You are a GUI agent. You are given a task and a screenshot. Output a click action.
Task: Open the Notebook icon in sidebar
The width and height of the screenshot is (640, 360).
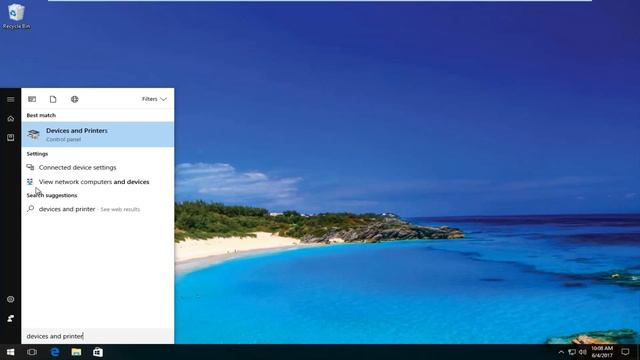[x=11, y=138]
